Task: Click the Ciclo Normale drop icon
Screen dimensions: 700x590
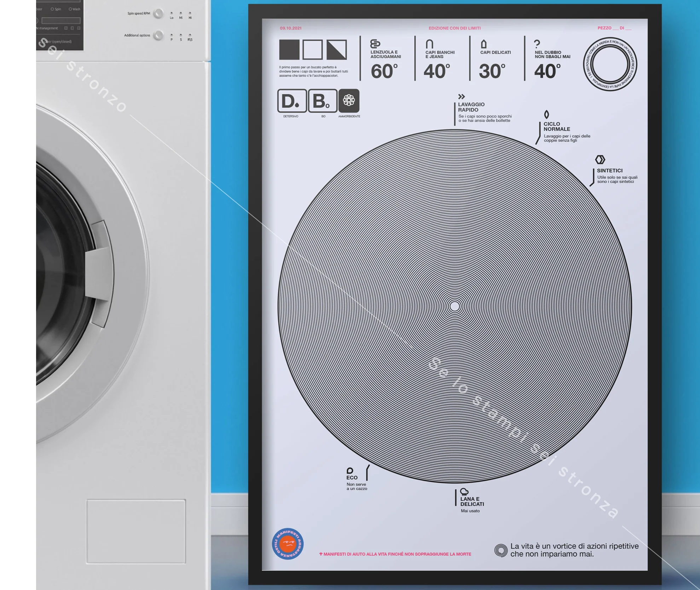Action: pos(546,115)
